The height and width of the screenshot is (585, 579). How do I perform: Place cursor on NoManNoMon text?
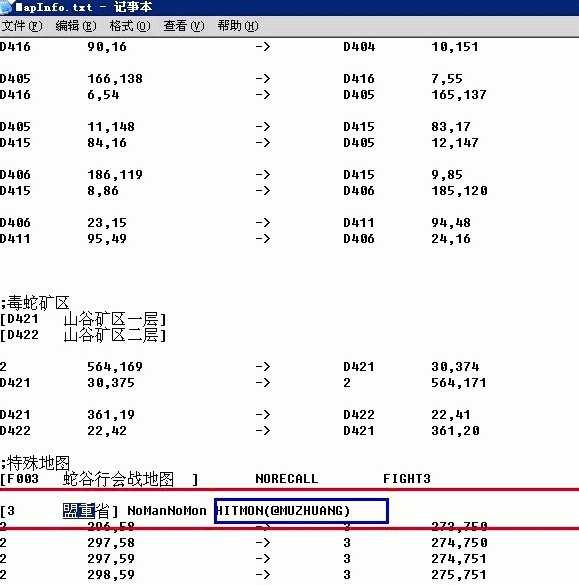pyautogui.click(x=167, y=510)
